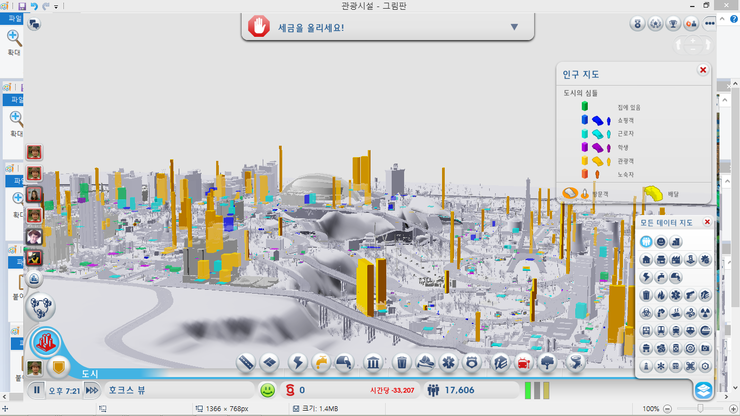
Task: Open the Police badge build menu
Action: (471, 363)
